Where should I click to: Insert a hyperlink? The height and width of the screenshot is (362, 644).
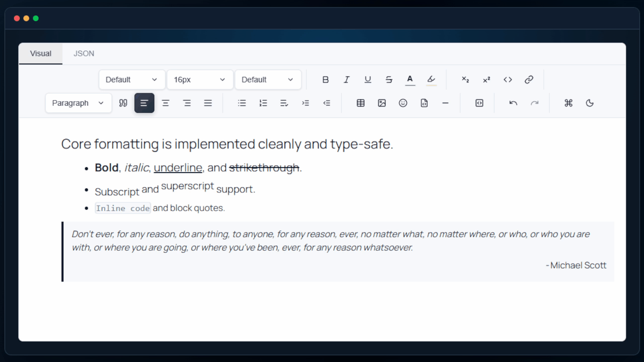coord(529,79)
